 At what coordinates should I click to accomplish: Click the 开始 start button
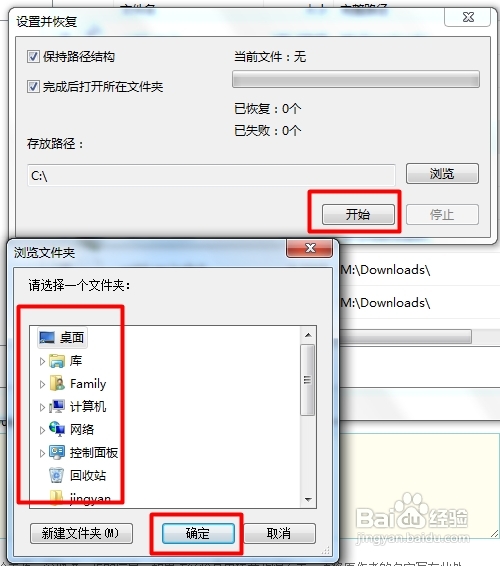(x=358, y=214)
